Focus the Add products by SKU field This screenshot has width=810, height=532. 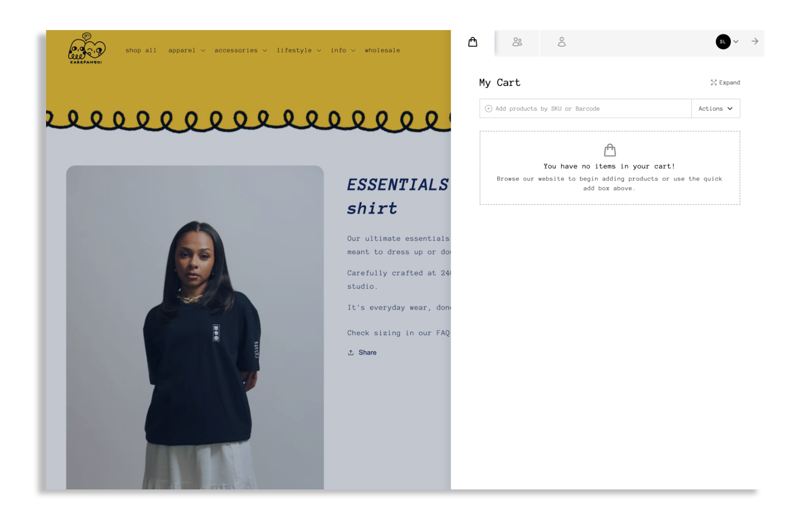[585, 109]
